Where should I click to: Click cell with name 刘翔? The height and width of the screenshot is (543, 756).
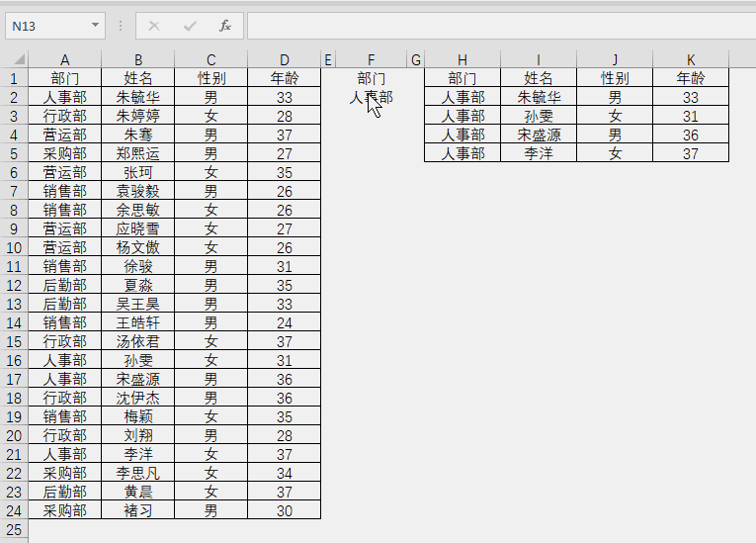click(138, 435)
